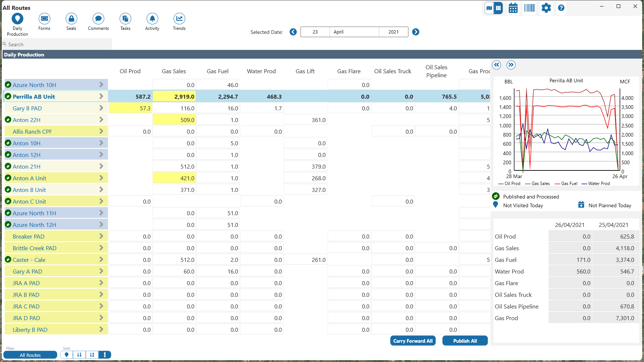
Task: Expand the Perrilla AB Unit row chevron
Action: [101, 97]
